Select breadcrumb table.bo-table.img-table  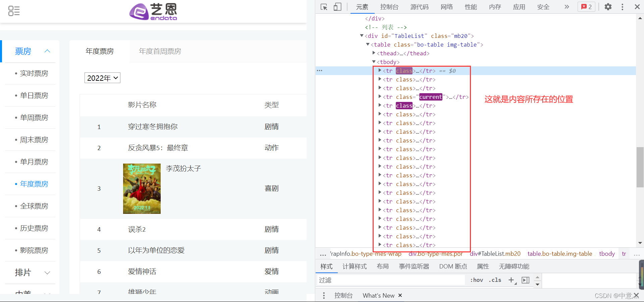pyautogui.click(x=560, y=254)
